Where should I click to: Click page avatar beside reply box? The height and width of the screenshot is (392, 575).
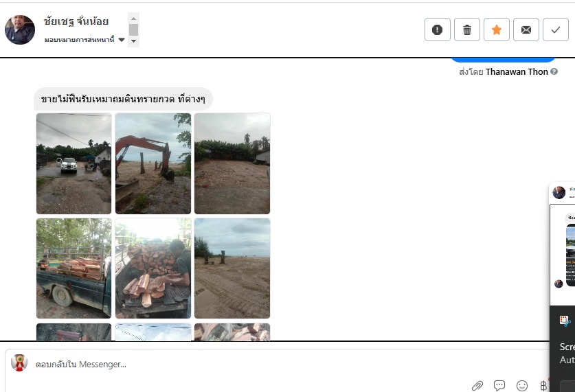tap(19, 362)
